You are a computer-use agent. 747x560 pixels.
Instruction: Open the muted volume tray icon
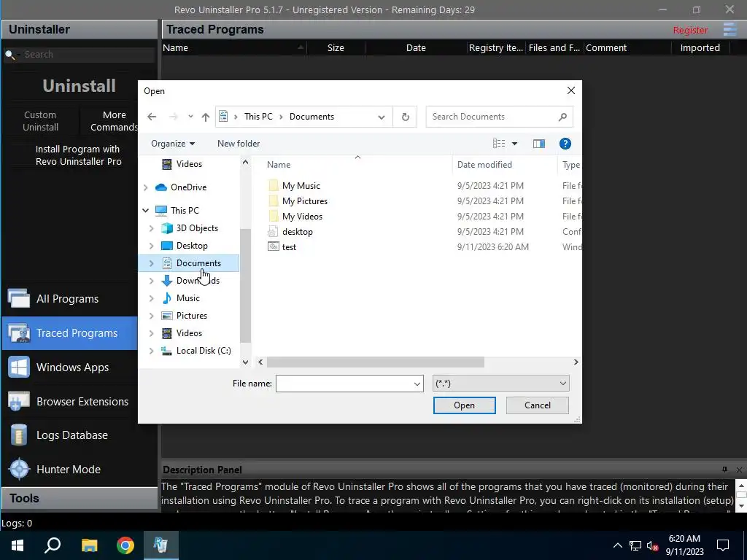[652, 545]
